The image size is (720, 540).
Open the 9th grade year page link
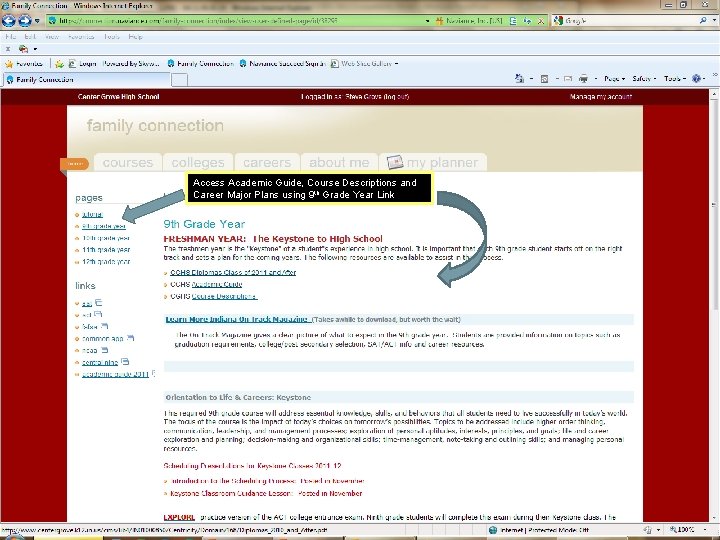[x=104, y=226]
